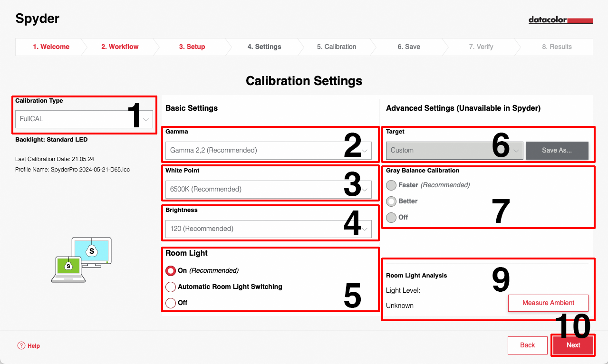
Task: Turn Room Light Off
Action: click(171, 303)
